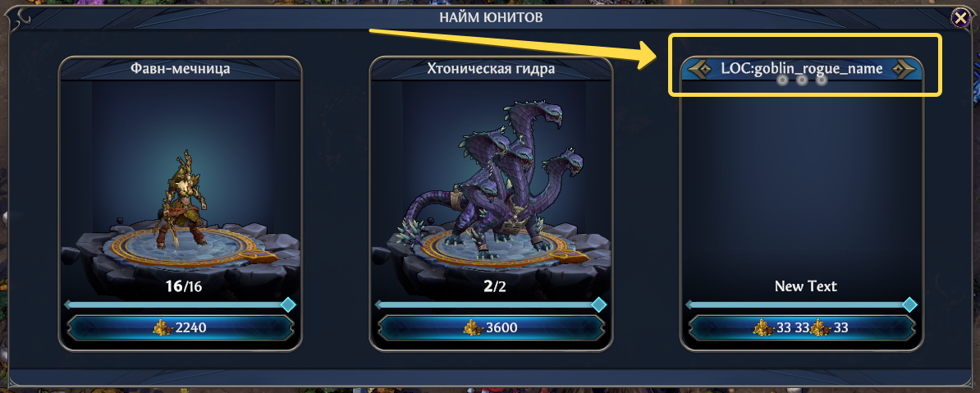Select the middle page dot under goblin_rogue_name
This screenshot has height=393, width=980.
point(801,80)
